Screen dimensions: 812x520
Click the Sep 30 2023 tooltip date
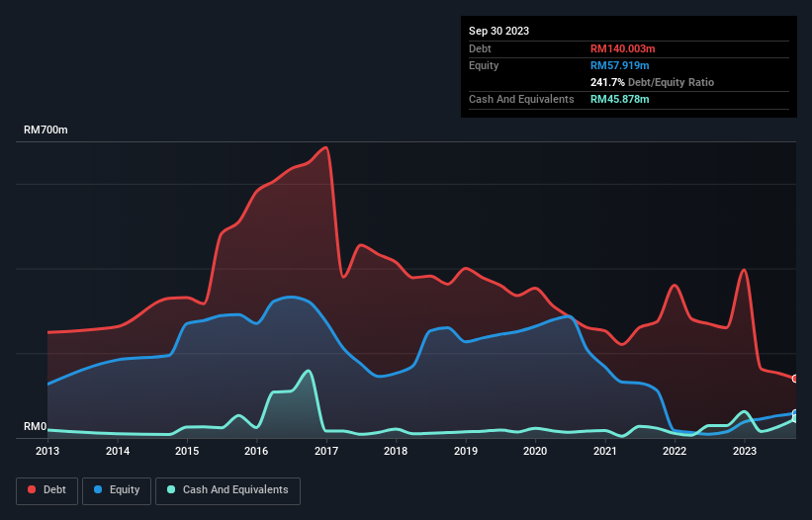tap(498, 31)
